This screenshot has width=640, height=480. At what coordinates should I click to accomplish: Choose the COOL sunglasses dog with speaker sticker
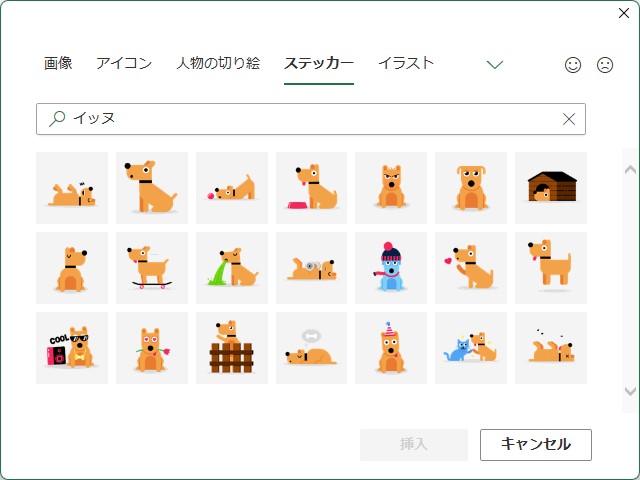pos(72,348)
